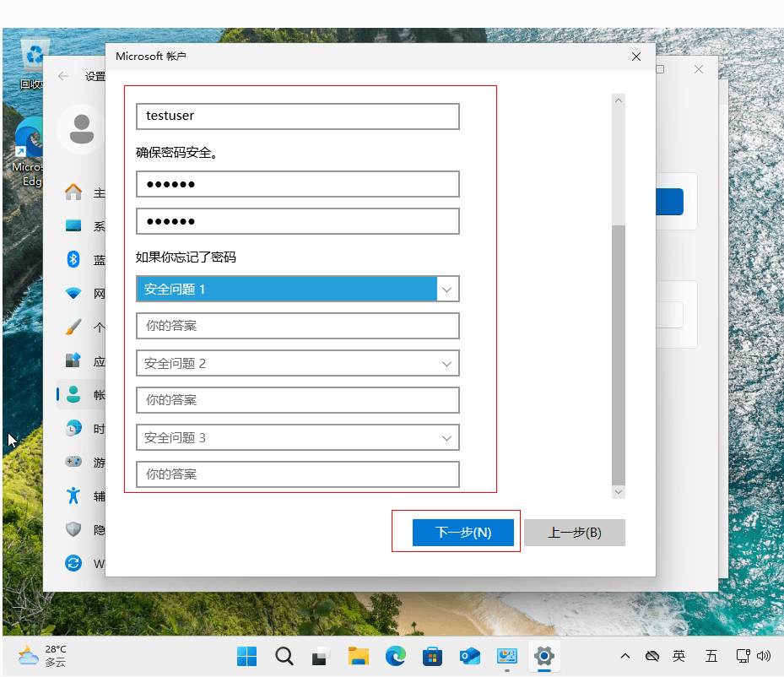Click the confirm password field

tap(298, 221)
